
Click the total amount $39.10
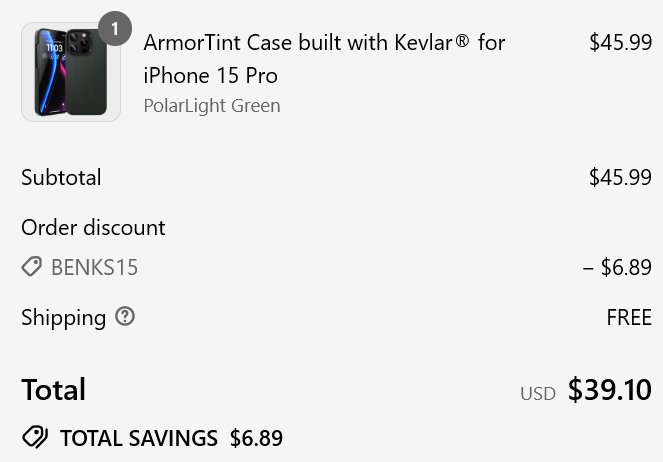[x=610, y=389]
